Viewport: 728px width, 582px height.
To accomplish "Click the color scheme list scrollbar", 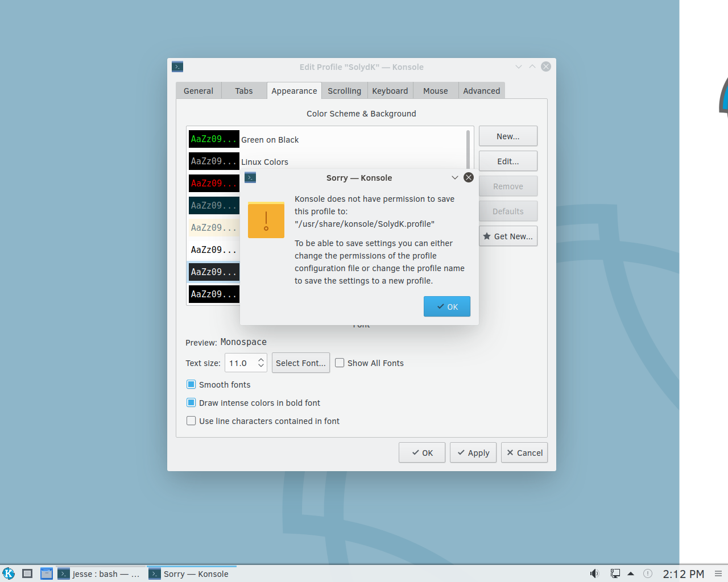I will click(468, 149).
